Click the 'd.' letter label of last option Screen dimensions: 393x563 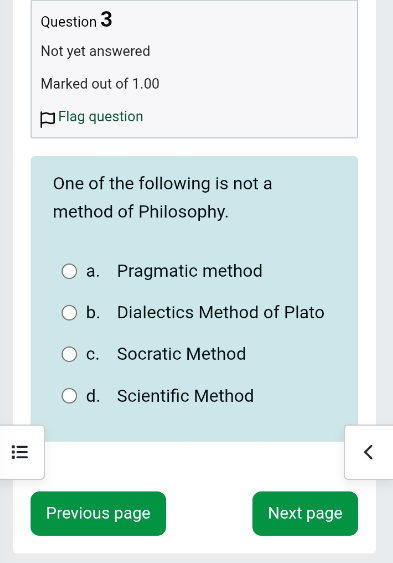tap(93, 396)
